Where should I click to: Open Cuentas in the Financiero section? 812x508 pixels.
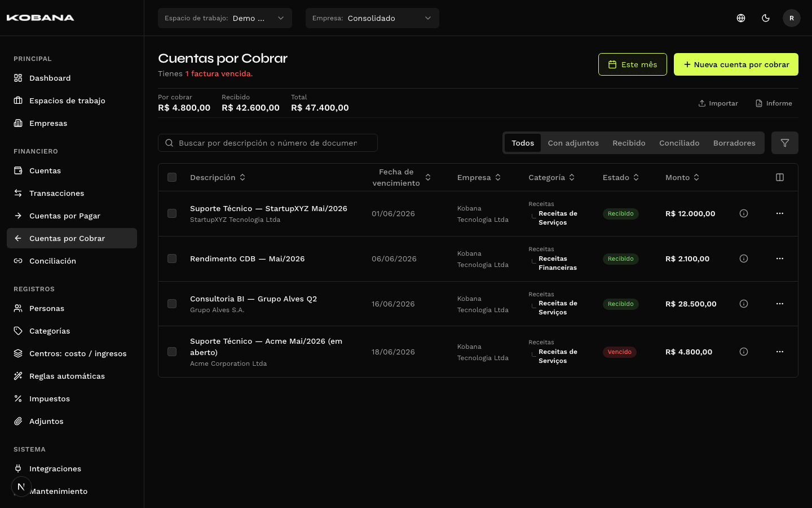pyautogui.click(x=72, y=170)
